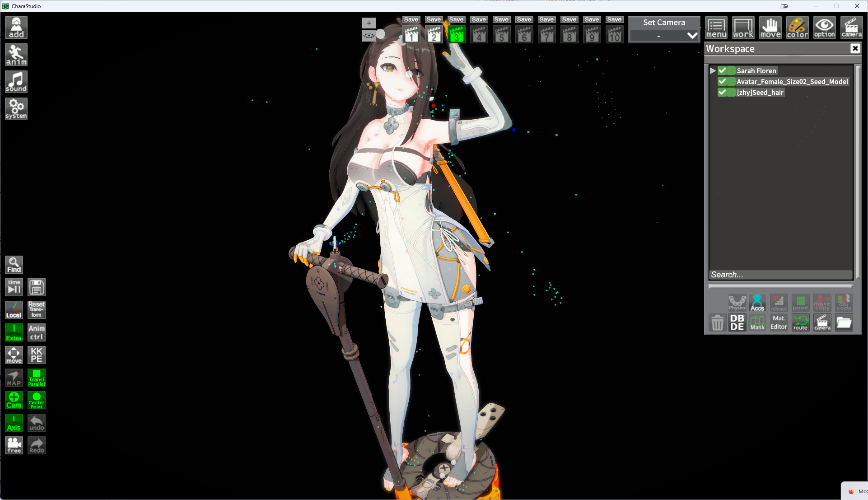
Task: Expand the plus button above the eye icon
Action: click(x=369, y=23)
